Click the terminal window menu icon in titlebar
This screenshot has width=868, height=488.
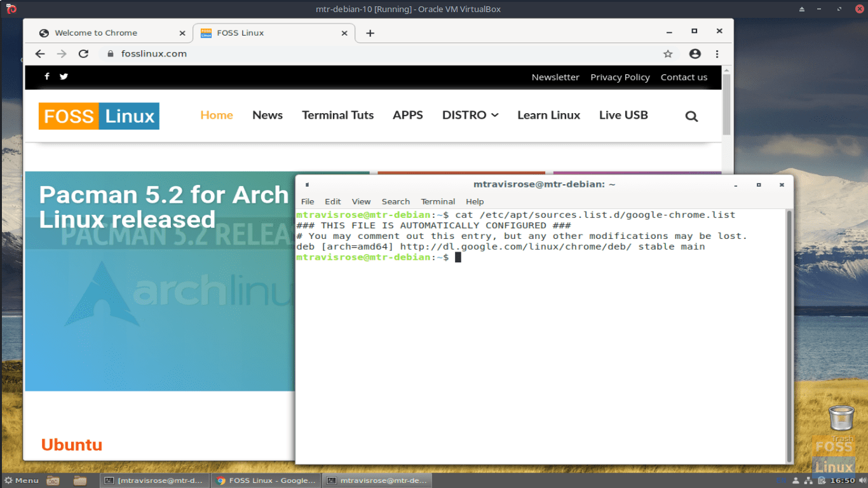[x=307, y=185]
